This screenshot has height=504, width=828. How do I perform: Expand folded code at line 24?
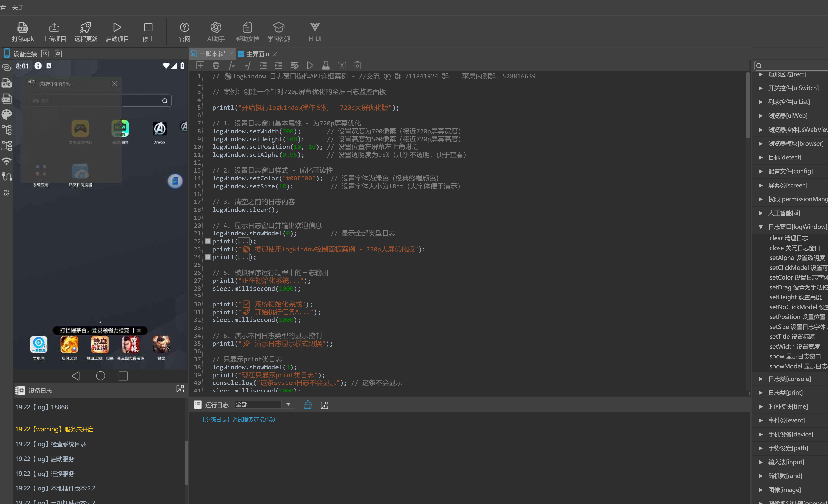click(x=208, y=257)
